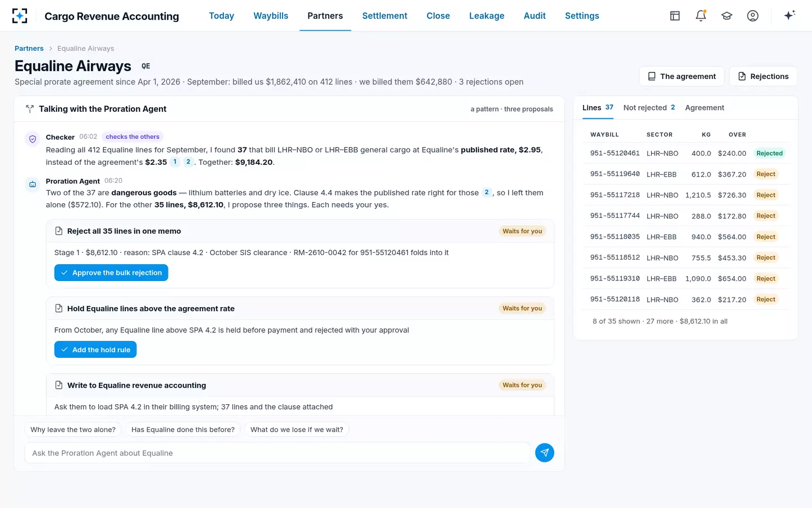Viewport: 812px width, 508px height.
Task: Click the Checker shield avatar icon
Action: pos(33,139)
